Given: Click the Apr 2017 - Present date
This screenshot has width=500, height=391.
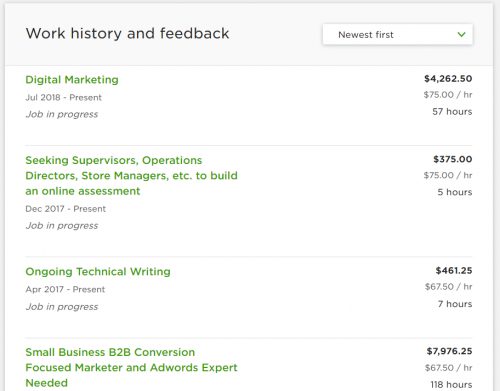Looking at the screenshot, I should [x=65, y=289].
